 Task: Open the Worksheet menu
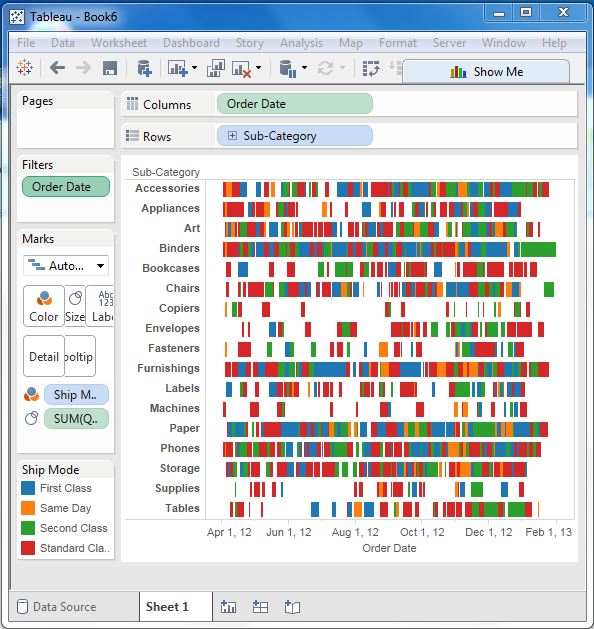119,43
